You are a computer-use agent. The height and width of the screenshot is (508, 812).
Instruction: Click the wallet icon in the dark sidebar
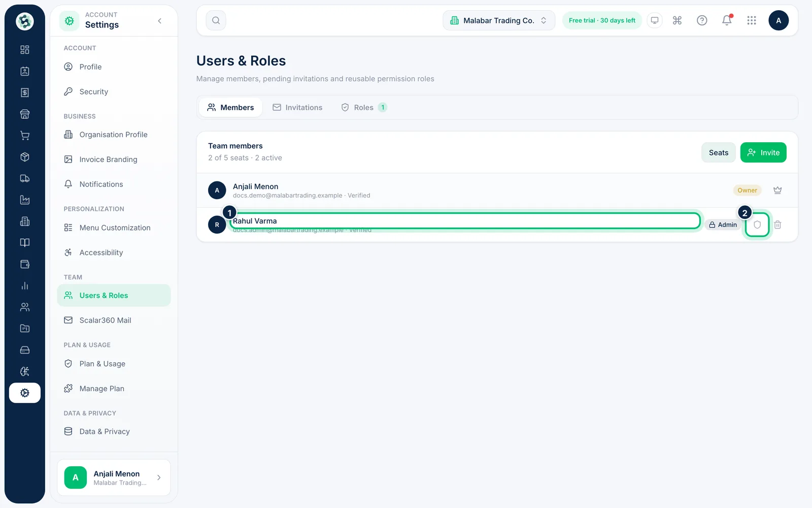(24, 264)
